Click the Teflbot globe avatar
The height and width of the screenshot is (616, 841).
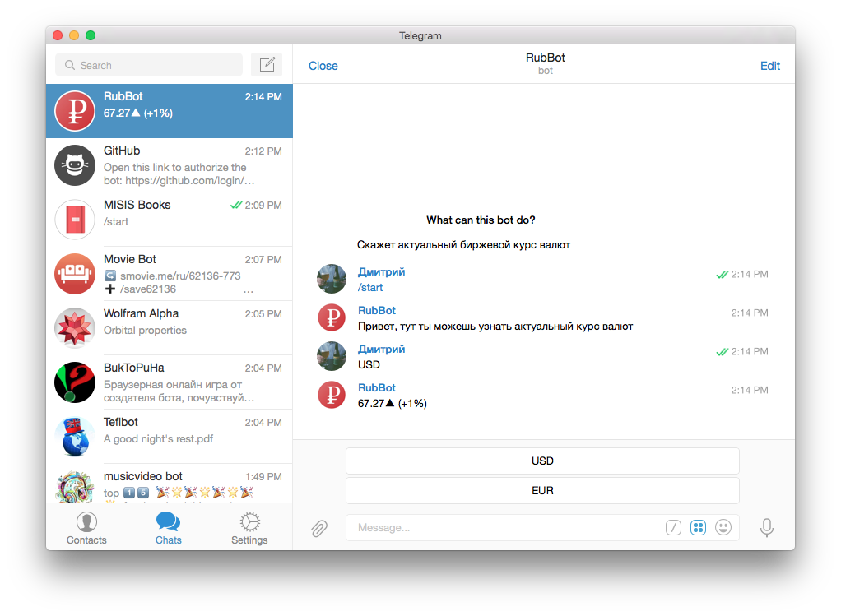click(x=75, y=437)
